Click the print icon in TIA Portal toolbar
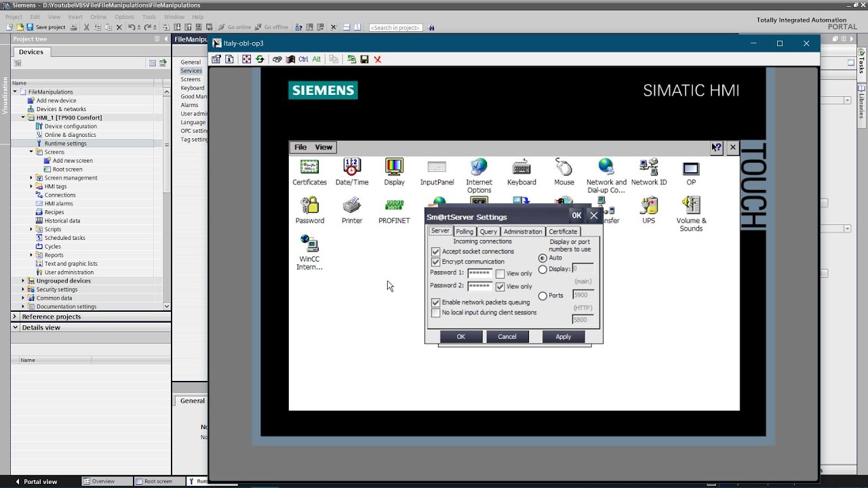This screenshot has width=868, height=488. tap(74, 27)
